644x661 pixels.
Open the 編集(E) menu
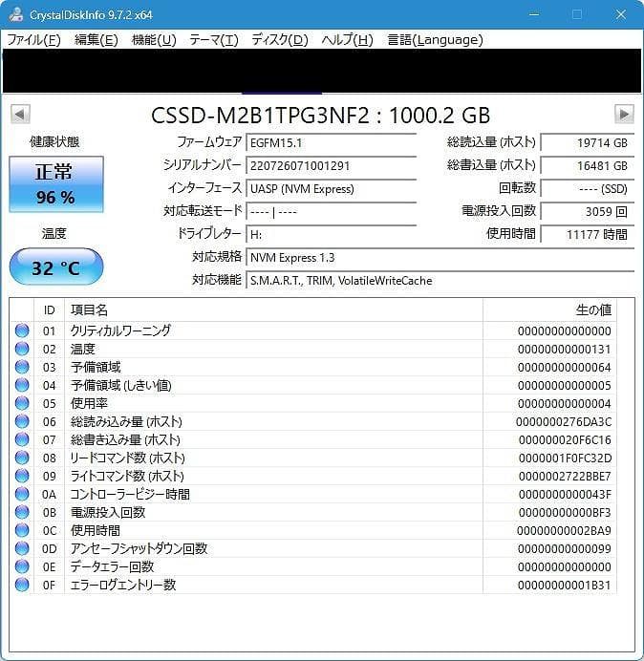tap(97, 39)
